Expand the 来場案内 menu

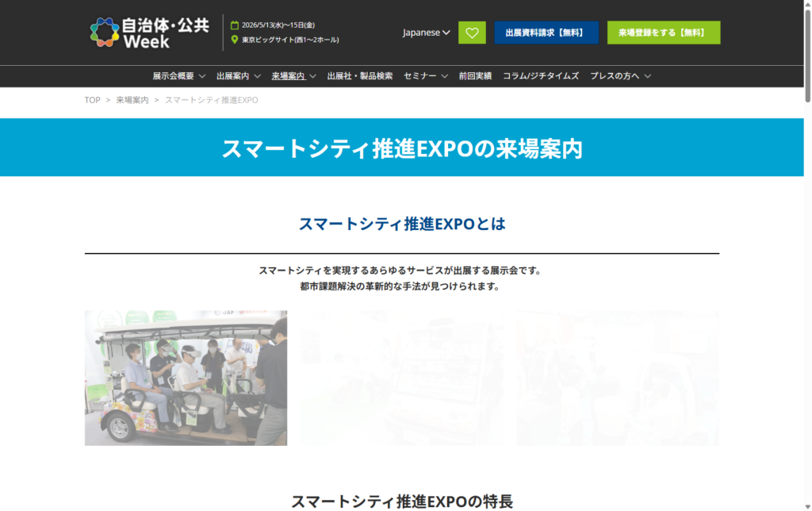pyautogui.click(x=293, y=76)
